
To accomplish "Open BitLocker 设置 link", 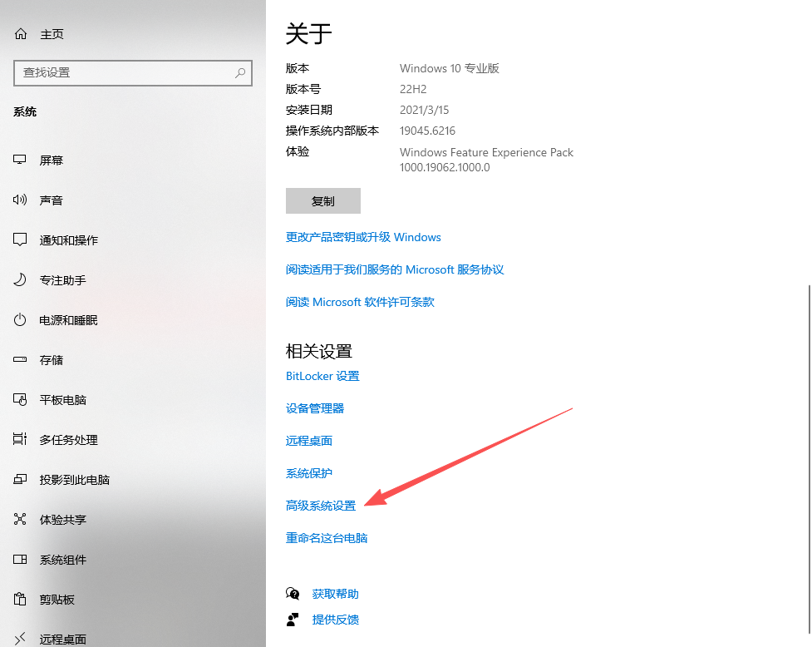I will [322, 376].
